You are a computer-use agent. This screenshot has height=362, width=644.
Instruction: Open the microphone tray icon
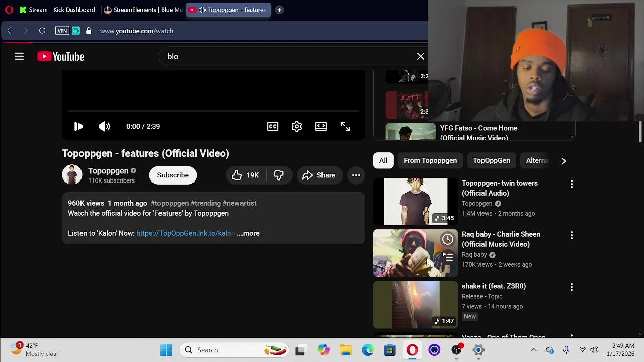click(x=566, y=350)
